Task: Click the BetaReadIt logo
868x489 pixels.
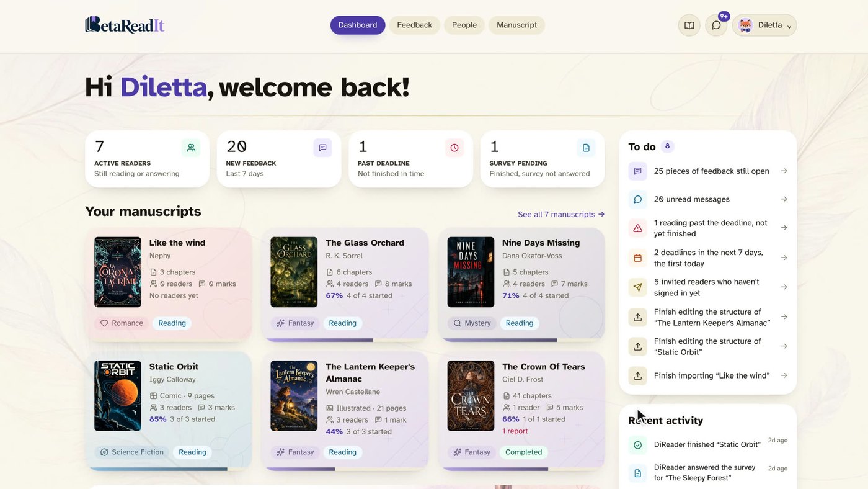Action: [x=125, y=25]
